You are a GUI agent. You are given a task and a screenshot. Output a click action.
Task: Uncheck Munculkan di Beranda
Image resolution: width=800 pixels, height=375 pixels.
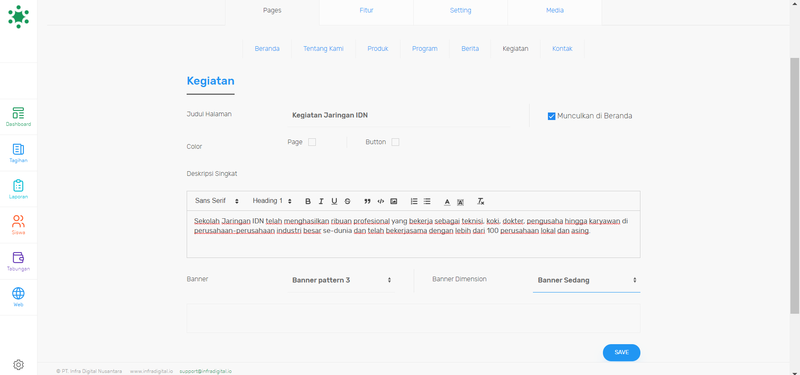click(x=551, y=116)
